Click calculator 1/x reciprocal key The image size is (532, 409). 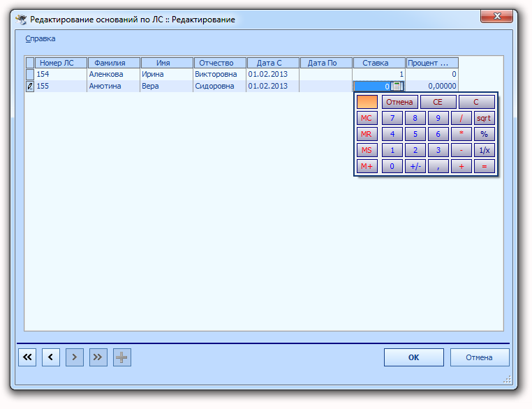(484, 150)
